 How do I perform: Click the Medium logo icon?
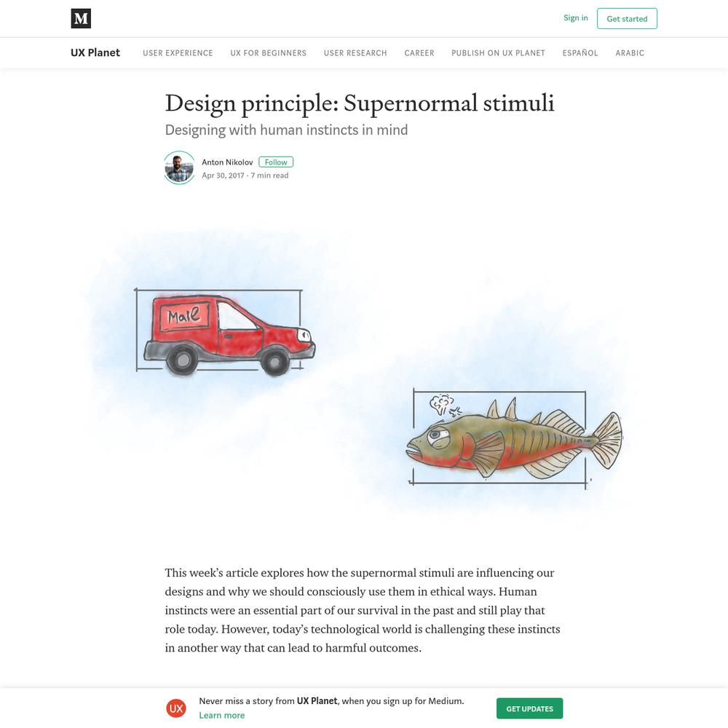81,19
